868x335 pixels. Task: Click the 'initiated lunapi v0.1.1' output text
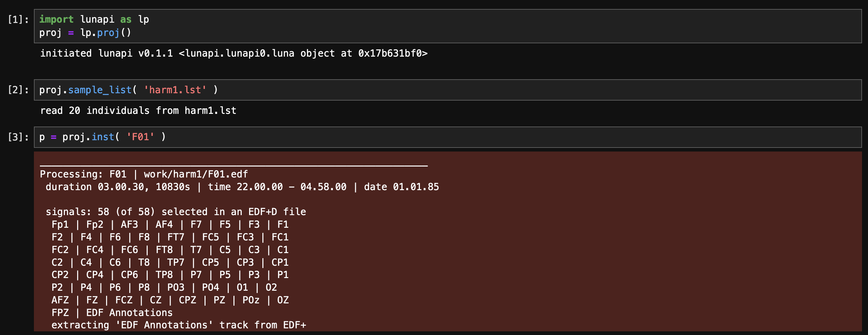coord(233,53)
